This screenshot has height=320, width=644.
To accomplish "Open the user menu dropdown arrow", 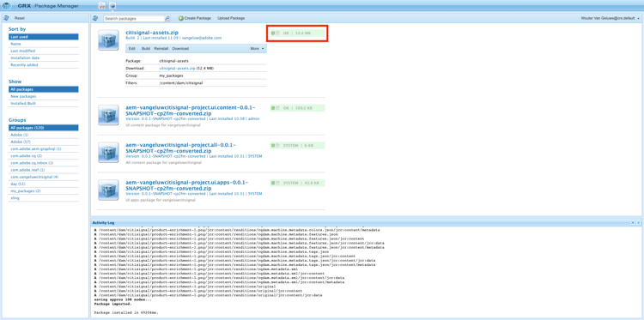I will [639, 19].
